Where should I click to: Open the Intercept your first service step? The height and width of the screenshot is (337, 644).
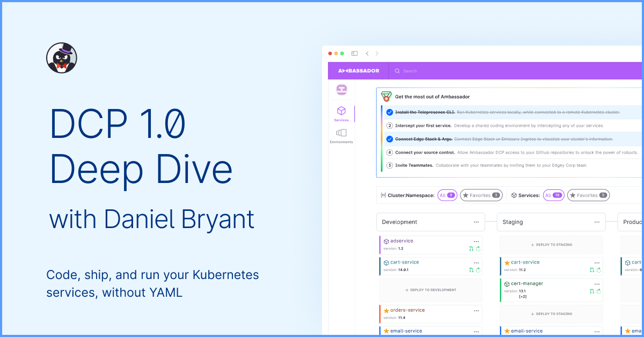coord(423,126)
